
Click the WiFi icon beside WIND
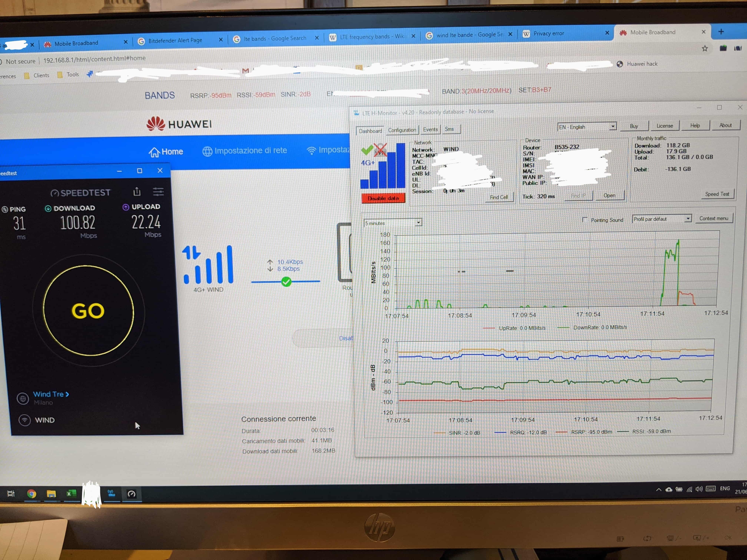point(24,420)
